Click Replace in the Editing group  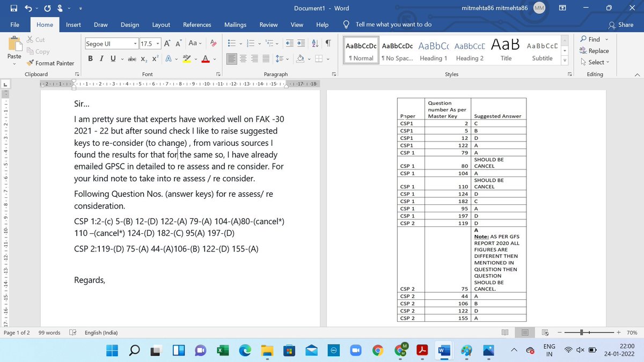pos(594,51)
